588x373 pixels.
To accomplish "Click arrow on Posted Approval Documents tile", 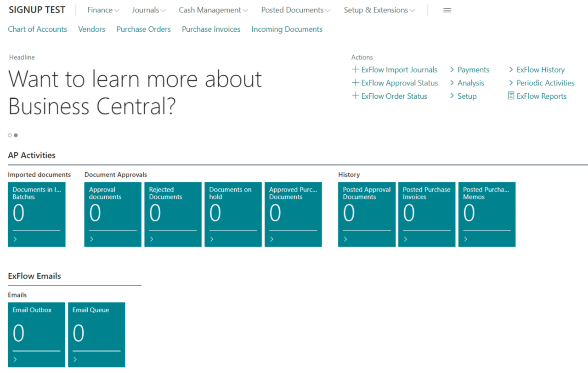I will coord(345,239).
